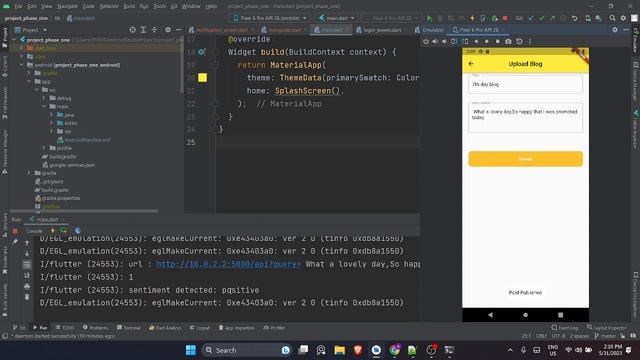Emulator volume down icon
640x360 pixels.
[444, 41]
